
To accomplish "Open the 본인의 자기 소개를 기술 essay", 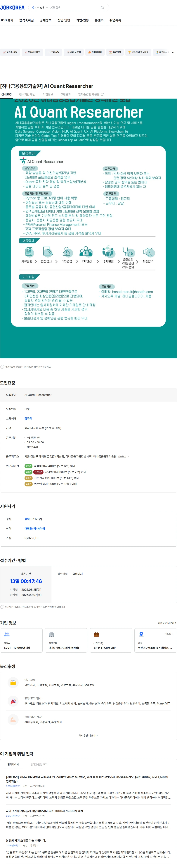I will [x=26, y=840].
